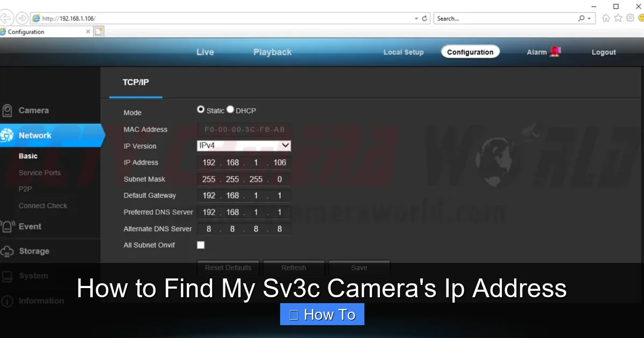This screenshot has width=644, height=338.
Task: Go to the Playback tab
Action: (273, 52)
